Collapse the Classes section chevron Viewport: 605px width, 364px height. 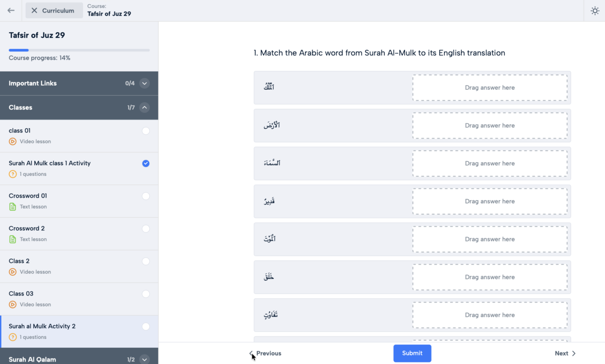[145, 107]
